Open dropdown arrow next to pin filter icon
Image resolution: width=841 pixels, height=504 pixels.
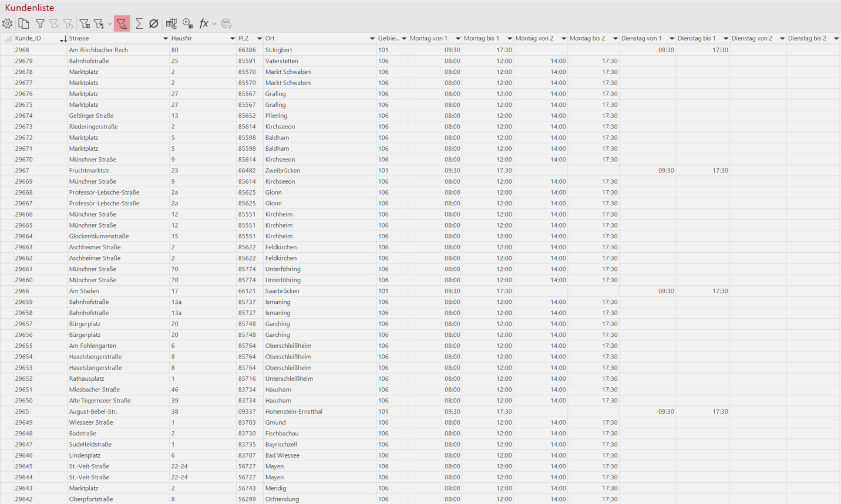pos(110,24)
